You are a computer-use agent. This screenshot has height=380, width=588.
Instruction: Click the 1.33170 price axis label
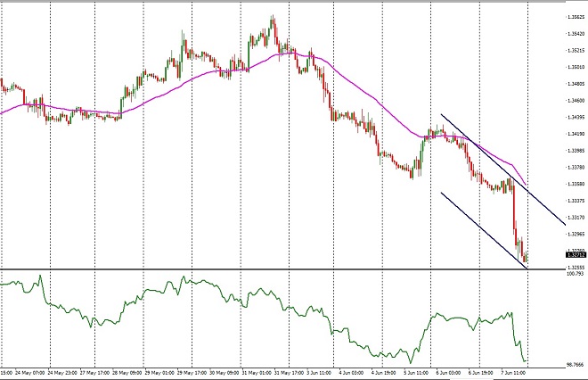tap(576, 217)
